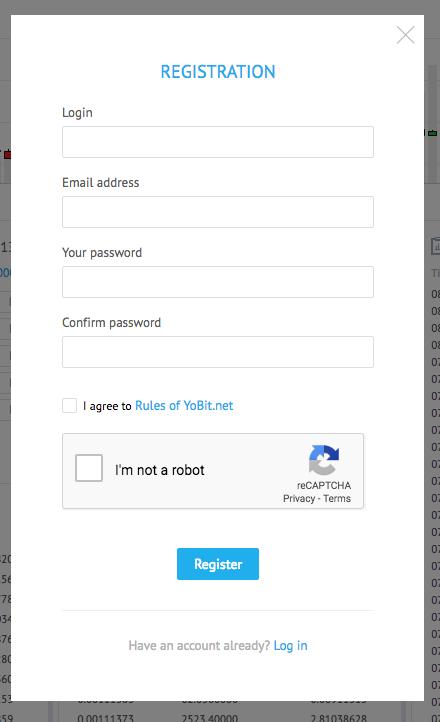The image size is (440, 722).
Task: Follow the Log in link
Action: point(290,646)
